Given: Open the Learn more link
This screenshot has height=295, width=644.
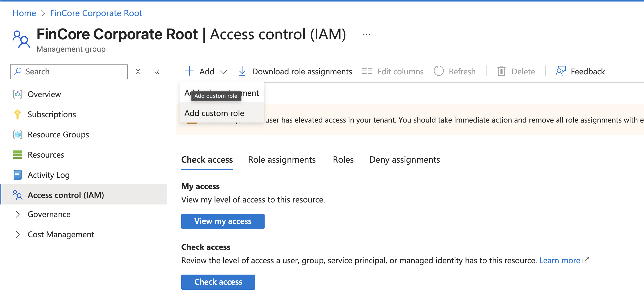Looking at the screenshot, I should 560,260.
